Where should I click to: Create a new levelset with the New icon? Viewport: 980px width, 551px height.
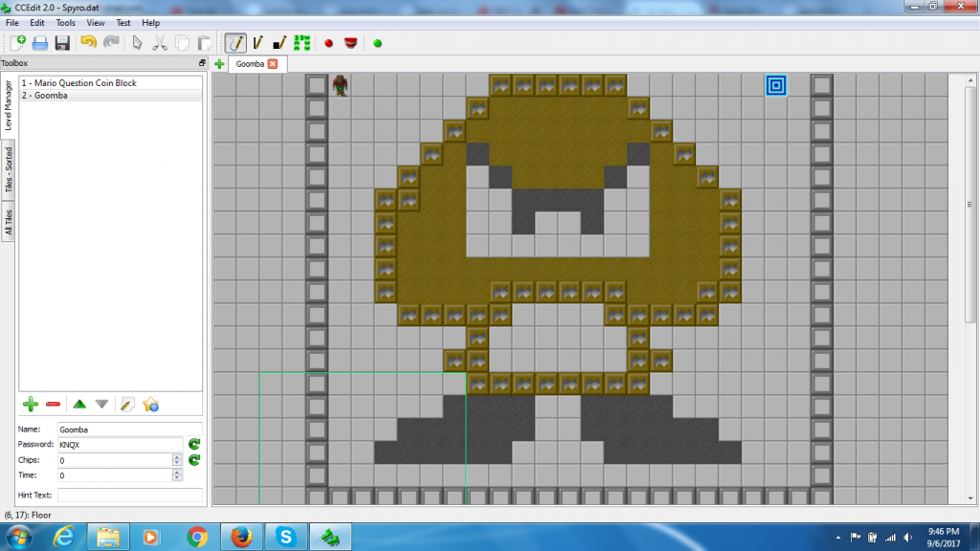tap(17, 42)
